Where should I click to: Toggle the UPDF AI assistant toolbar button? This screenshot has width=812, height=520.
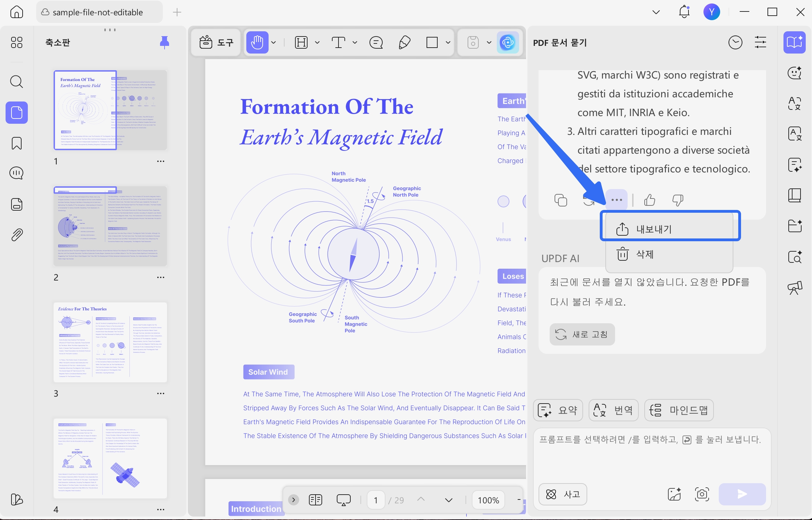pos(508,42)
